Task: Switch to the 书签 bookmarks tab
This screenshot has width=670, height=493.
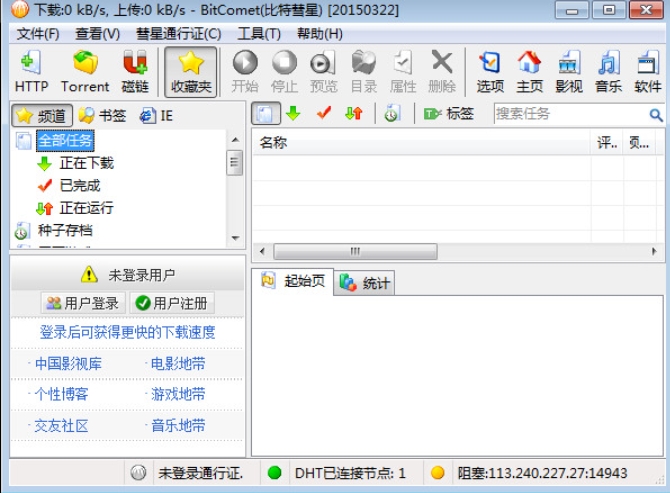Action: pos(103,115)
